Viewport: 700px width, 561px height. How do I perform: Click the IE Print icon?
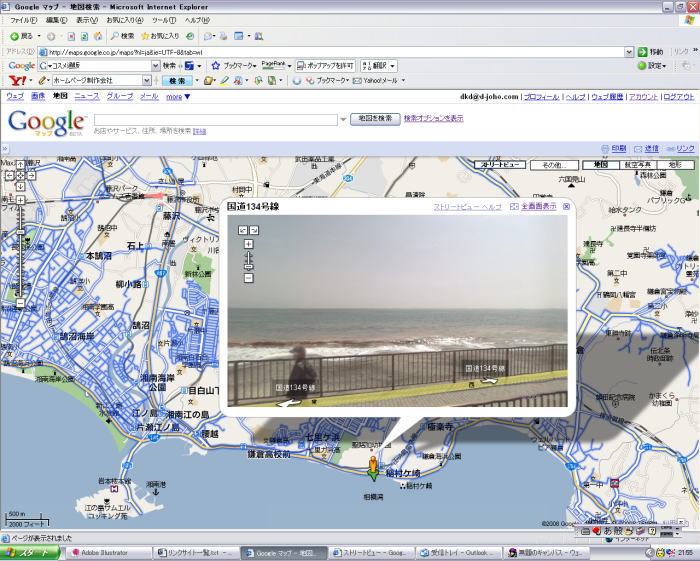tap(224, 37)
